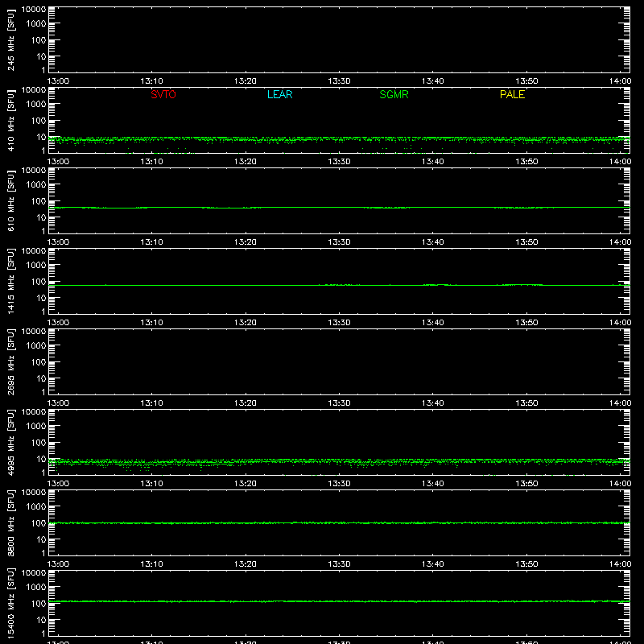Viewport: 644px width, 644px height.
Task: Click the red SVTO station label
Action: click(163, 94)
